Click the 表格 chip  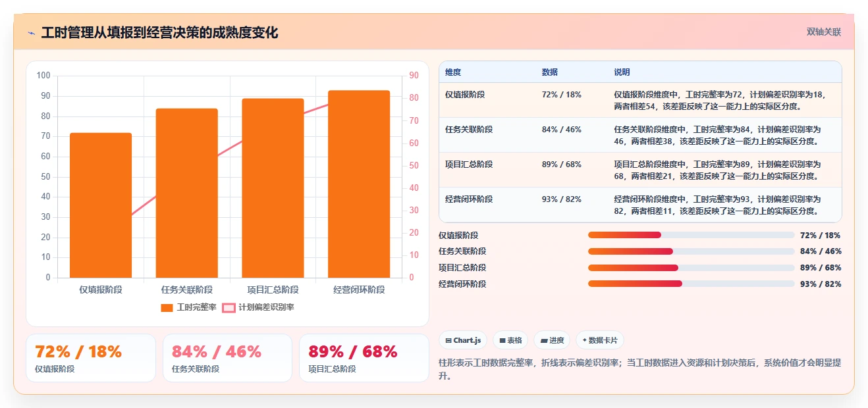point(510,340)
